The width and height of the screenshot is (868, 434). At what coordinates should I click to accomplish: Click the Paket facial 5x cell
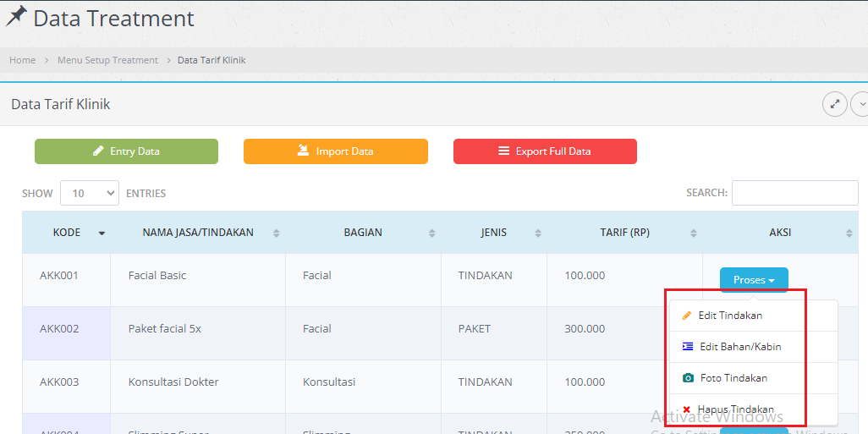click(x=198, y=333)
